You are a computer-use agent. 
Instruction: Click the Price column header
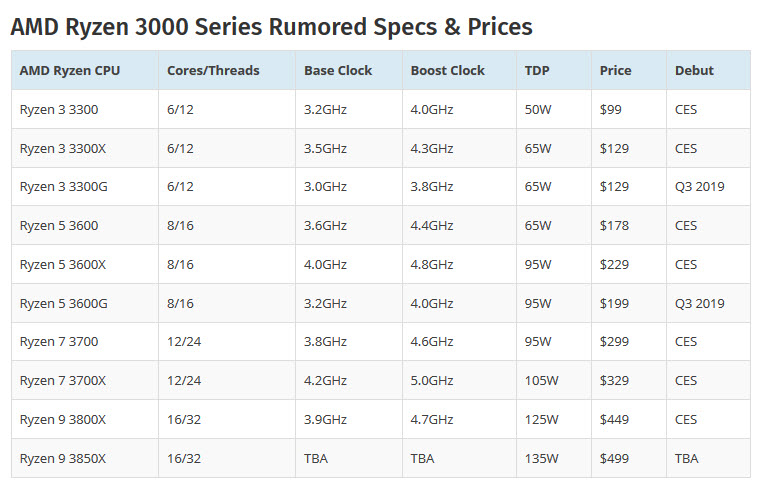coord(615,71)
